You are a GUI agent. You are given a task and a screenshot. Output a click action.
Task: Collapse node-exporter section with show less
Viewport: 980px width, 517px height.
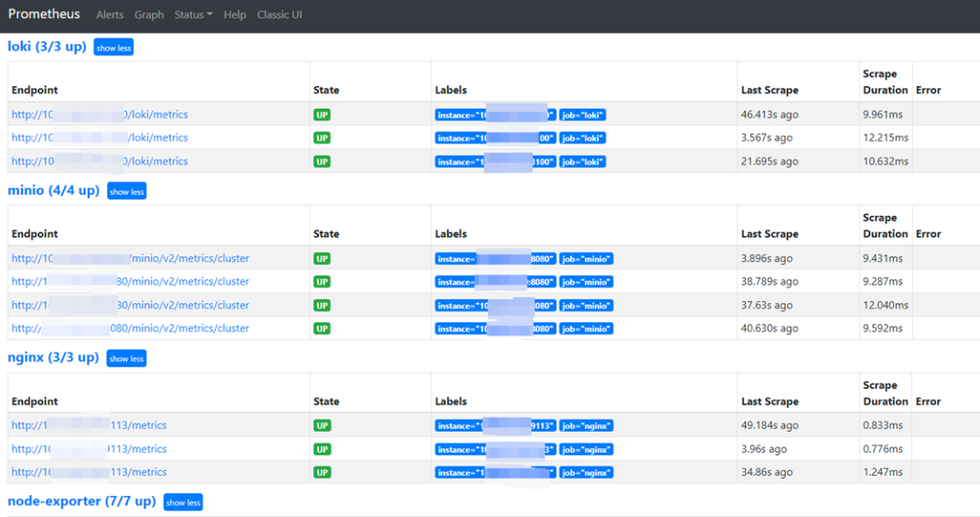(x=182, y=502)
